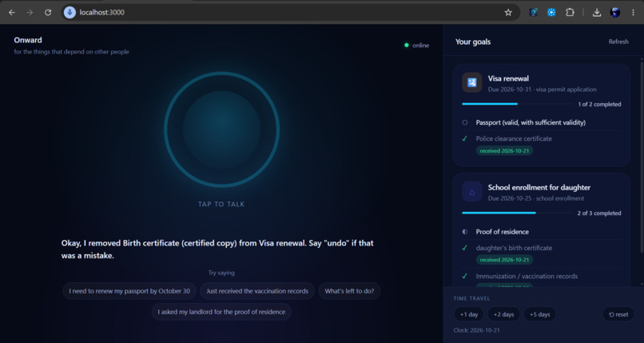Reload the localhost page

48,12
